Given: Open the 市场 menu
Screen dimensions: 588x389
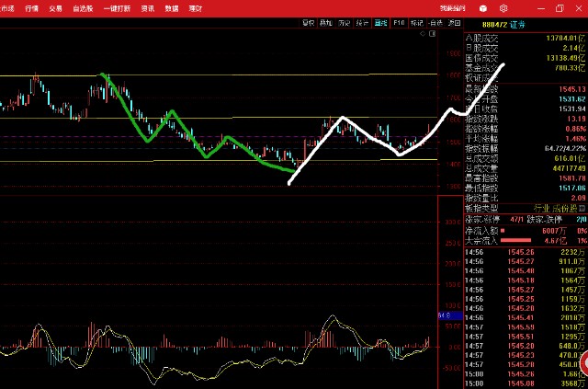Looking at the screenshot, I should (8, 6).
